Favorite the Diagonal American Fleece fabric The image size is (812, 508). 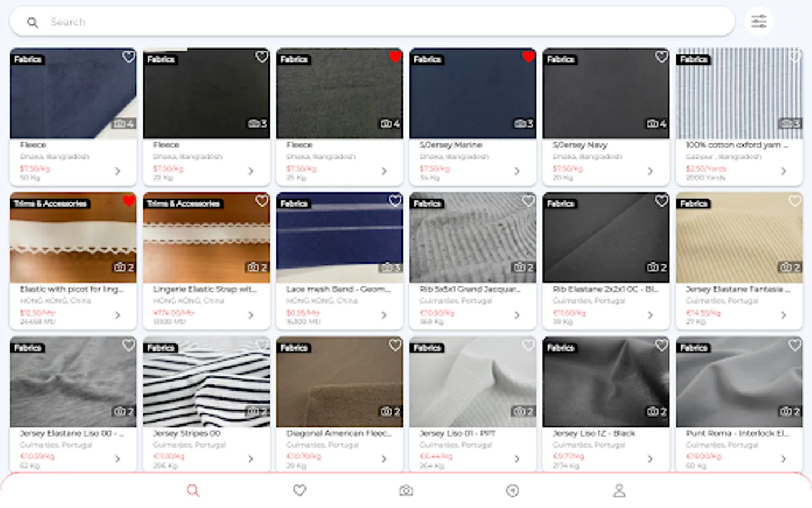(x=395, y=344)
